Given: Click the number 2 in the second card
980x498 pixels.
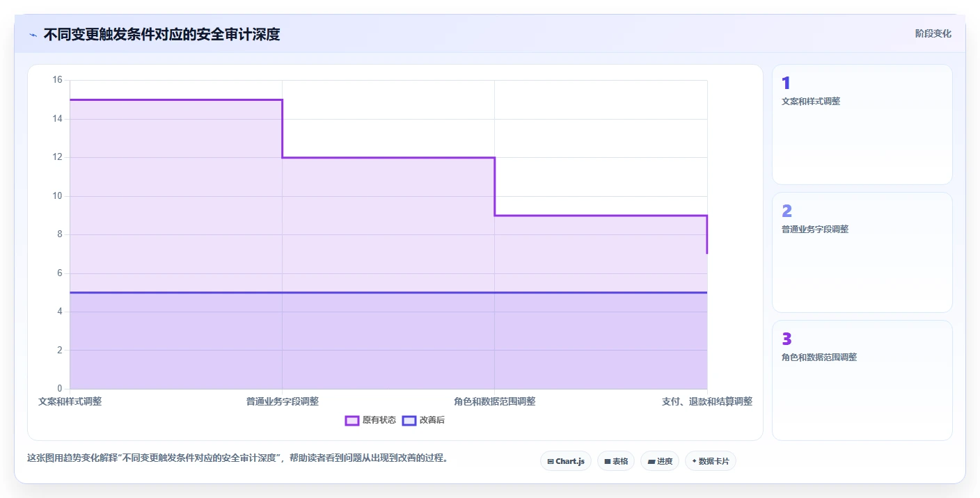Looking at the screenshot, I should [787, 211].
